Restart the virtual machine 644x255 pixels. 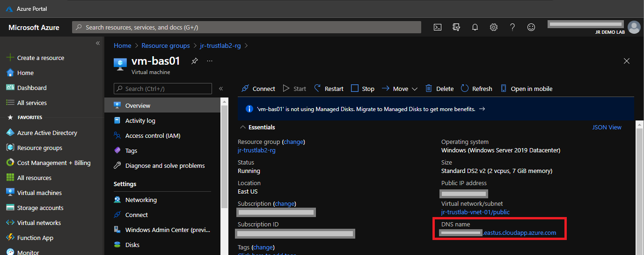[x=329, y=89]
